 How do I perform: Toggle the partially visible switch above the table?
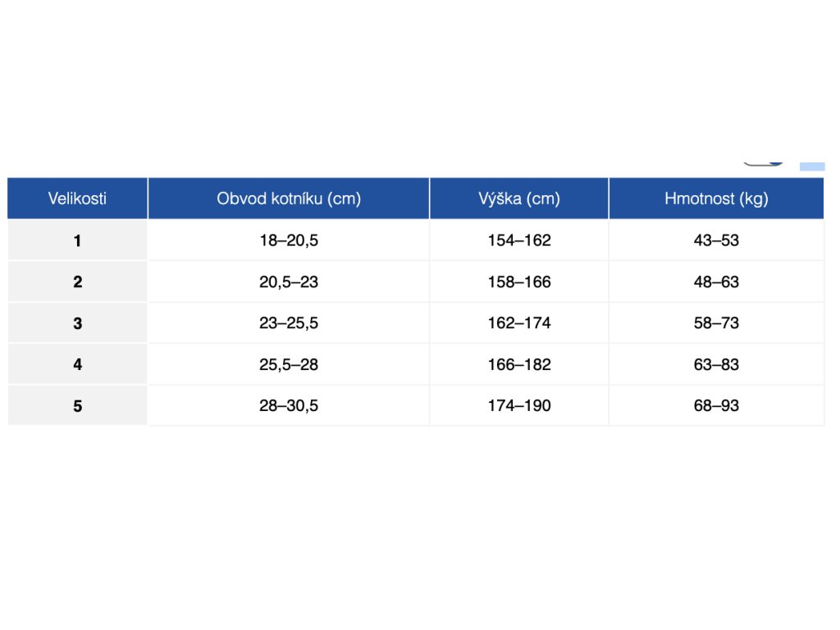point(763,162)
